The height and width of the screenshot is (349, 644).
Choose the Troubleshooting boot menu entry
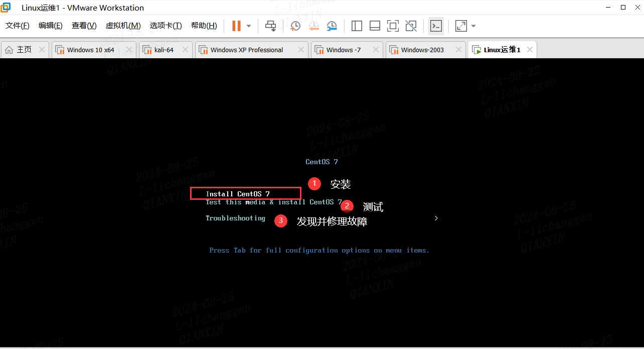[235, 218]
